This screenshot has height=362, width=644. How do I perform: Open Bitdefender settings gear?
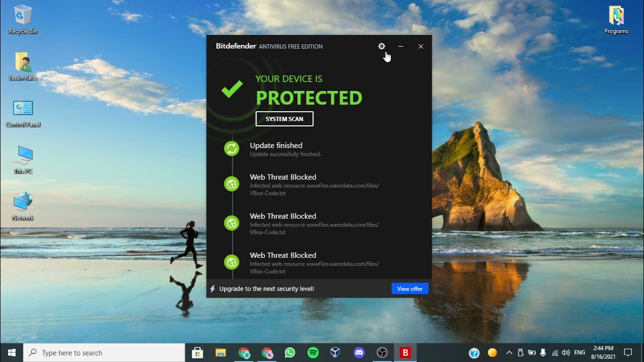pyautogui.click(x=381, y=46)
